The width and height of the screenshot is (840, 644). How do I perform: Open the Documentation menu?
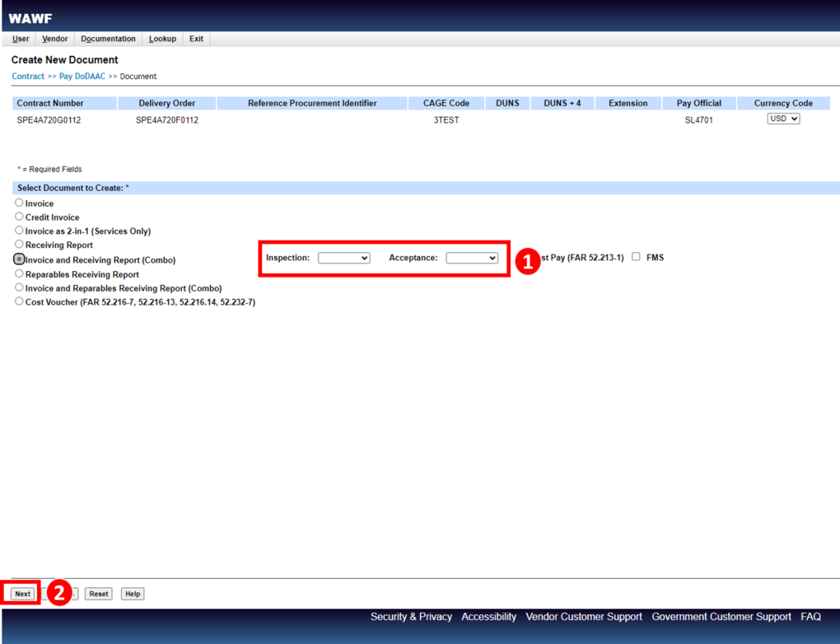tap(108, 39)
